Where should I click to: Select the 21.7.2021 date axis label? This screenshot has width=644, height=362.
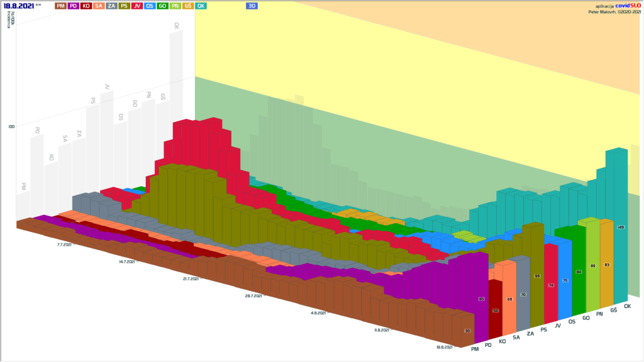click(191, 278)
